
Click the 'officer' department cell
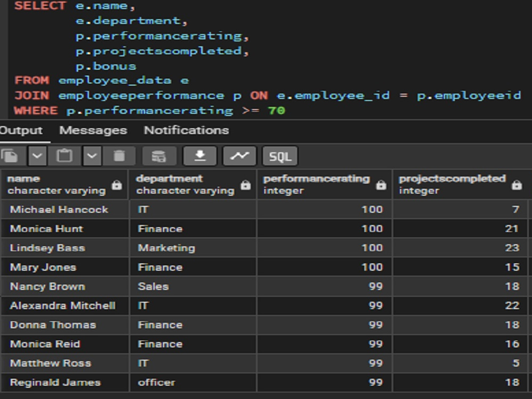pos(193,383)
